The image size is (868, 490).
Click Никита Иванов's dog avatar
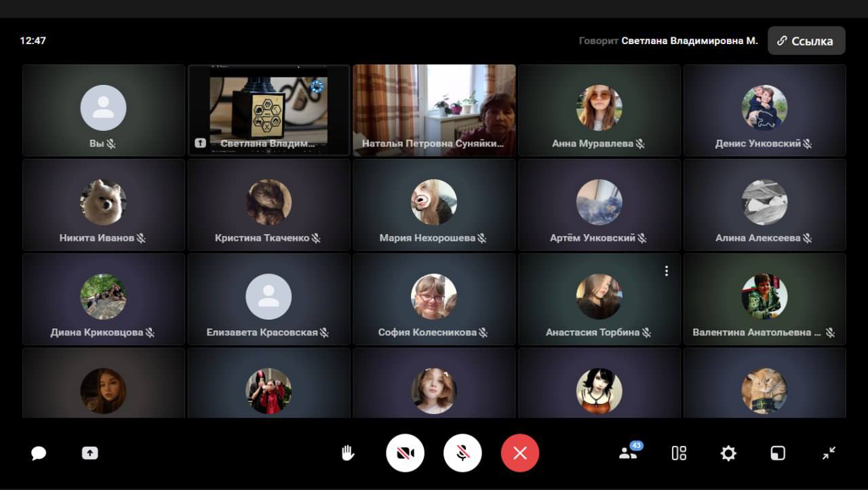(x=103, y=202)
